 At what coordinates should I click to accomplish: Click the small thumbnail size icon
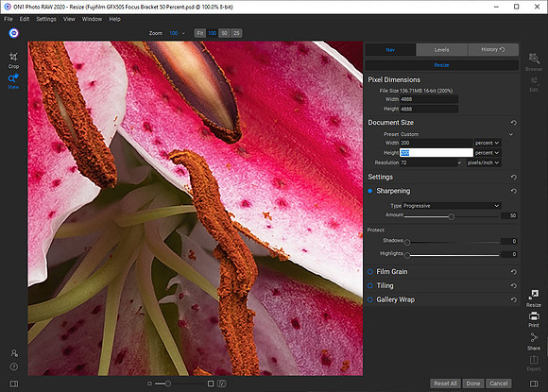pos(149,383)
